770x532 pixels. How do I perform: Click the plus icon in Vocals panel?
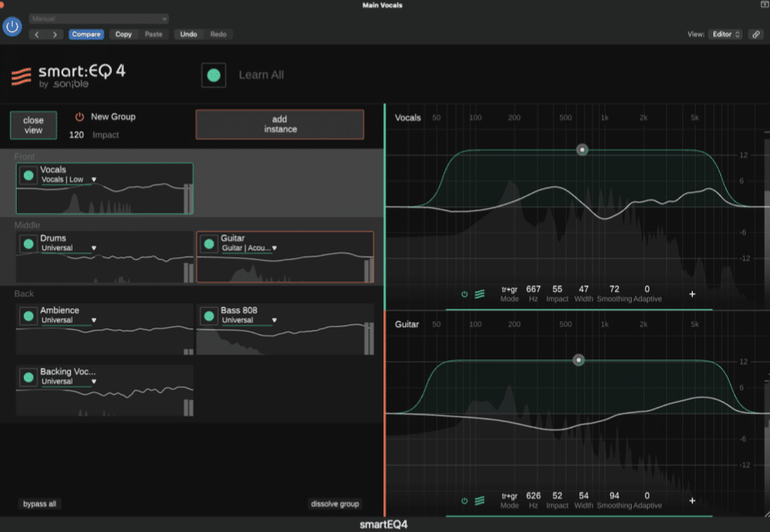pos(692,294)
